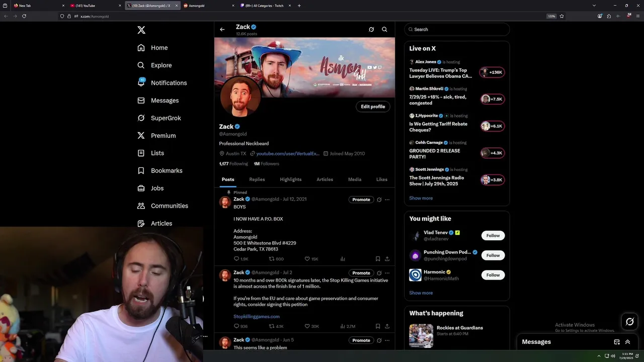Viewport: 644px width, 362px height.
Task: Open Bookmarks in the sidebar
Action: [x=159, y=170]
